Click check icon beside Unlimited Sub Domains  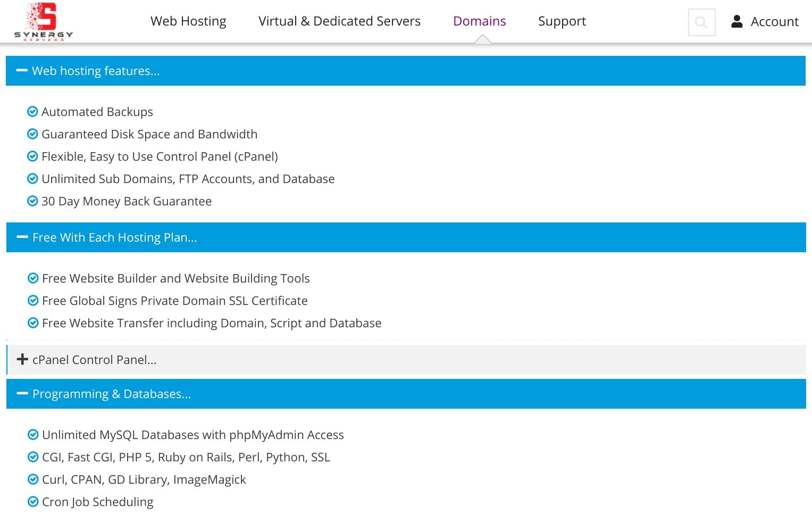pos(32,178)
